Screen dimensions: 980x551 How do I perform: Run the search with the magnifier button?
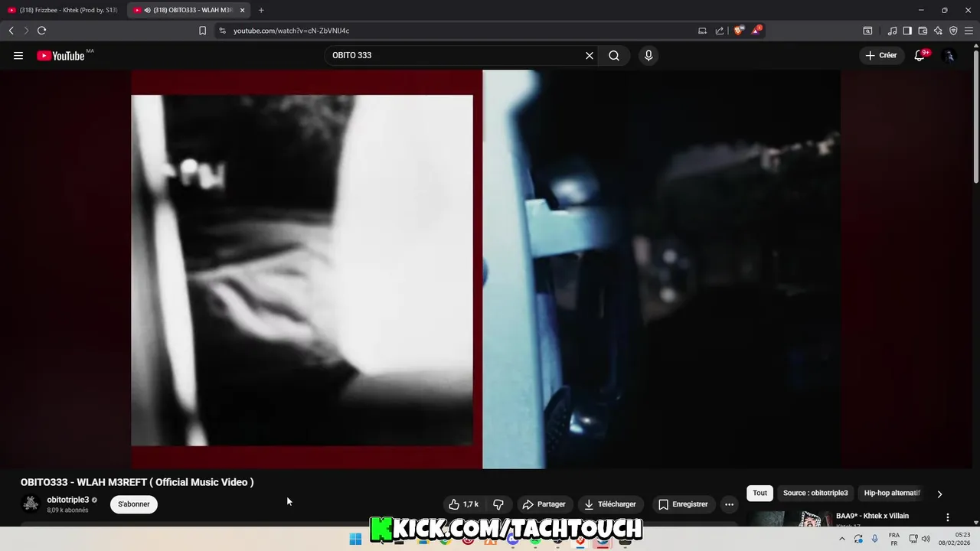point(614,56)
